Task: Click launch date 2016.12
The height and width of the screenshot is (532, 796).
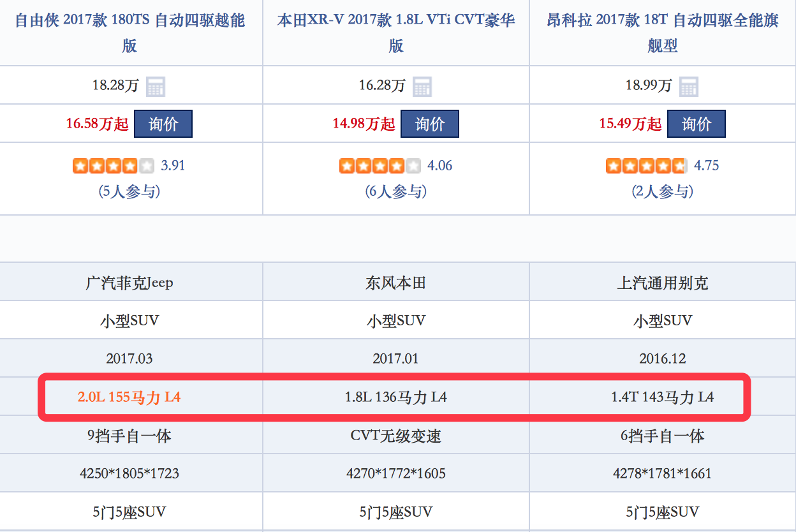Action: 663,358
